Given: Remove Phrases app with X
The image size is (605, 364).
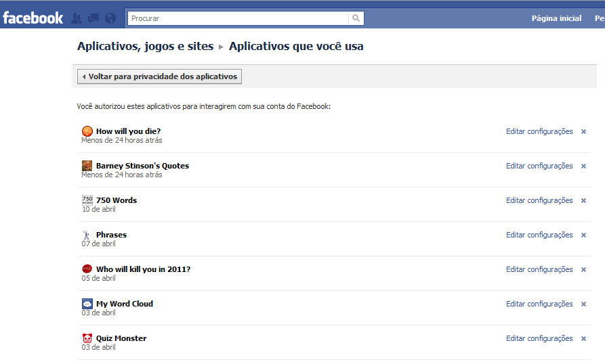Looking at the screenshot, I should point(583,235).
